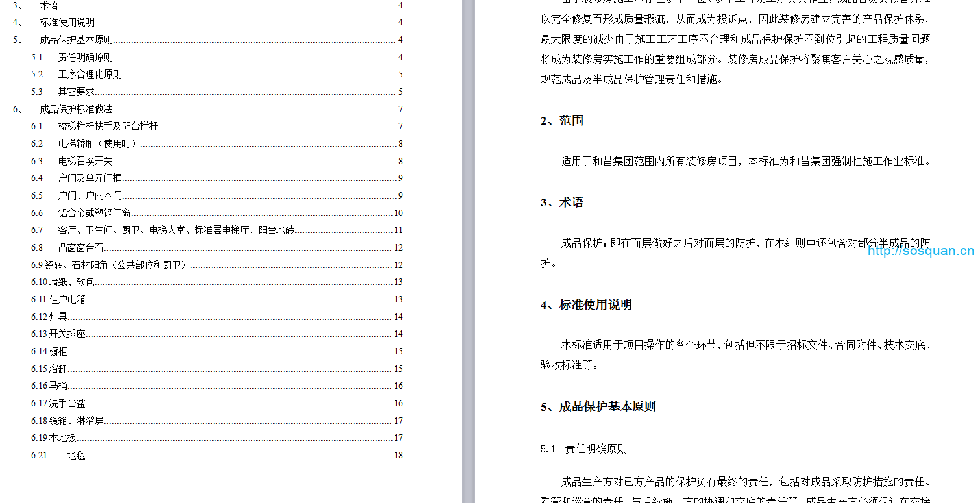Click TOC entry "6.21 地毯"
The image size is (980, 503).
click(x=76, y=455)
